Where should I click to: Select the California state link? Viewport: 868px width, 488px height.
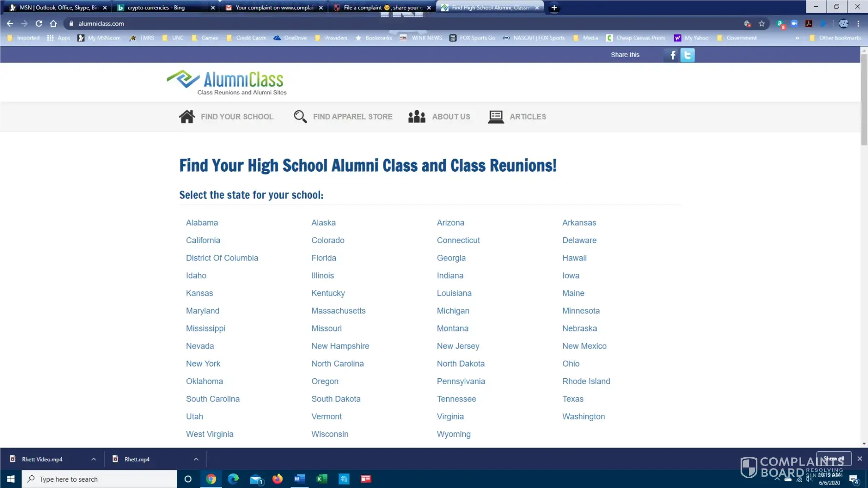[x=203, y=240]
